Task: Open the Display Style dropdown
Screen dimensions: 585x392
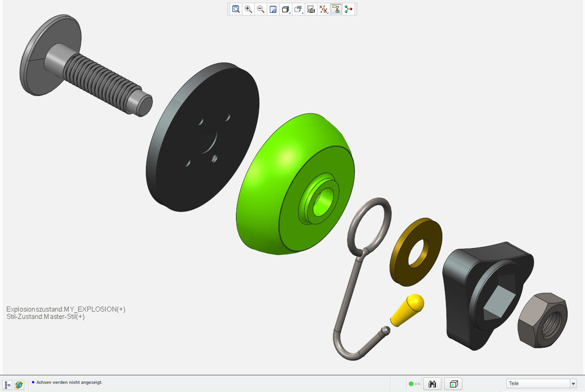Action: 286,9
